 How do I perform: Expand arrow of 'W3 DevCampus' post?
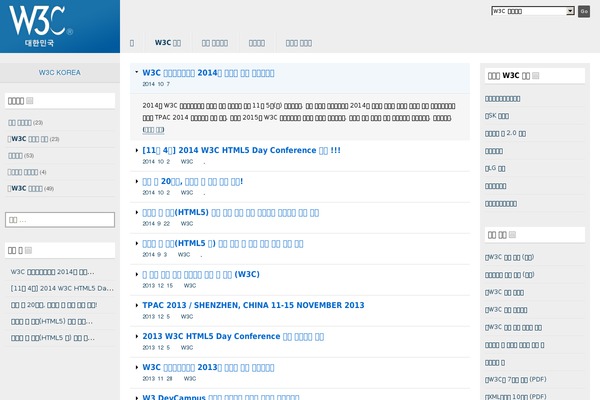coord(137,398)
